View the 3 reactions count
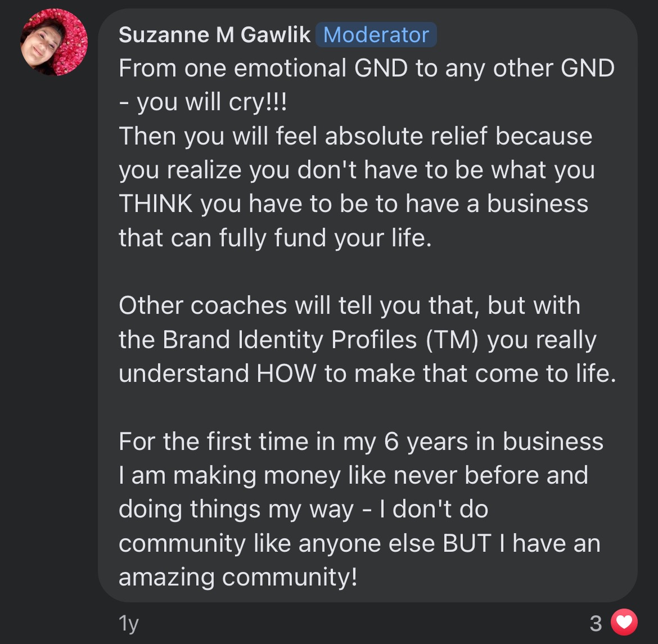The width and height of the screenshot is (658, 644). [x=596, y=623]
